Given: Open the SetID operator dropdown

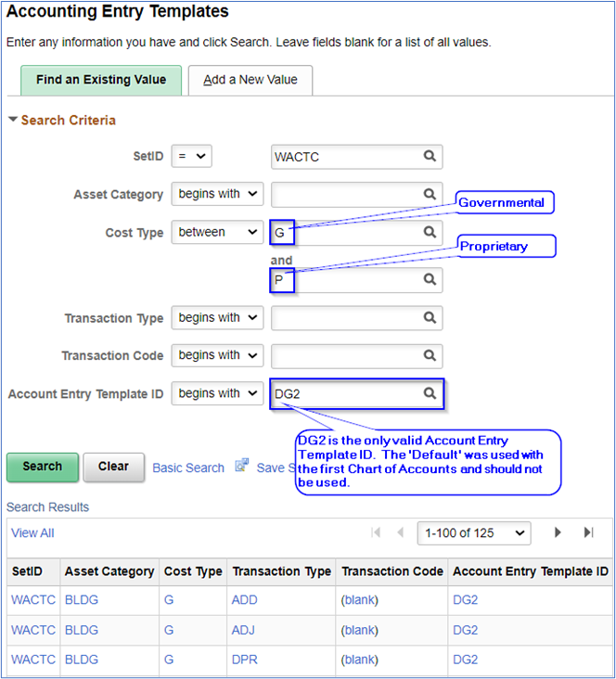Looking at the screenshot, I should (x=191, y=157).
